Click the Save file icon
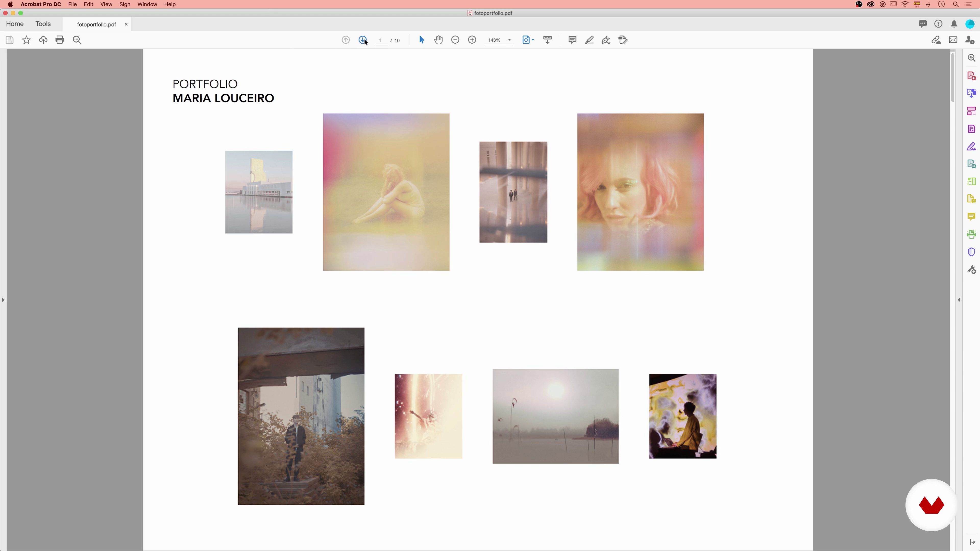Screen dimensions: 980x551 [x=9, y=40]
